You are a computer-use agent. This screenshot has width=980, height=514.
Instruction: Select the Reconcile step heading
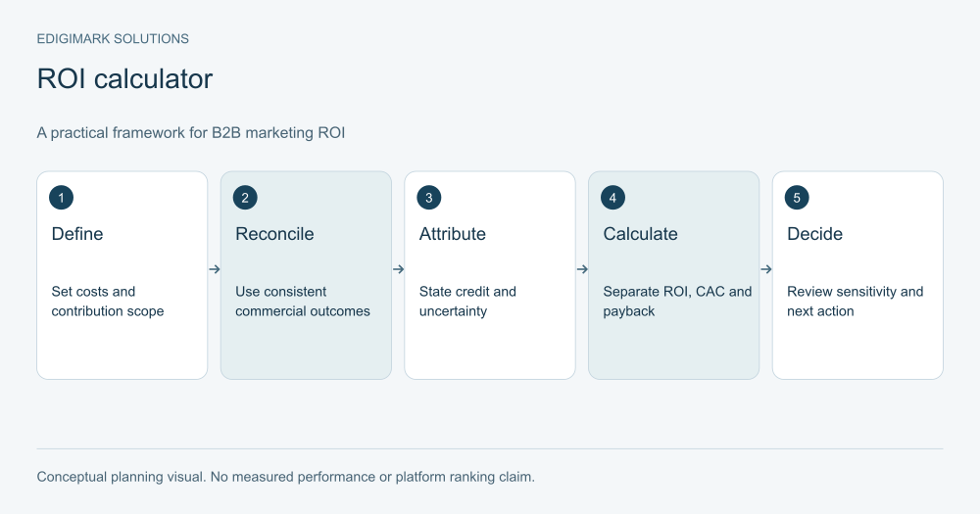pyautogui.click(x=274, y=234)
